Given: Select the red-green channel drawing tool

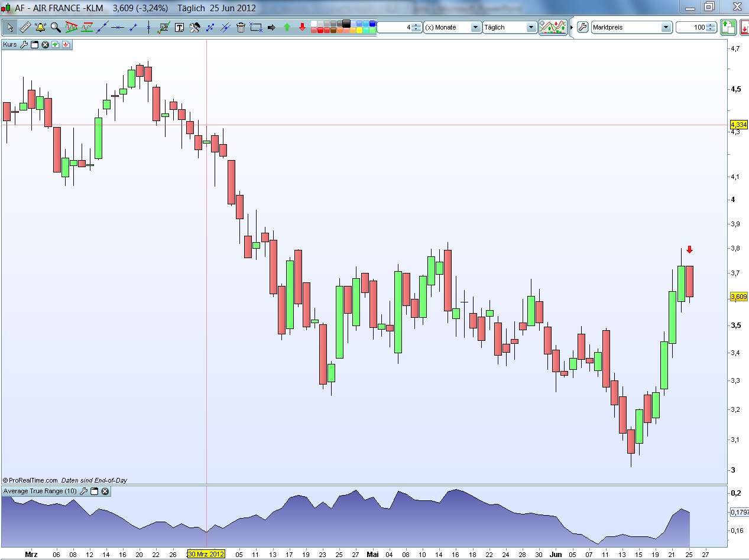Looking at the screenshot, I should (87, 27).
